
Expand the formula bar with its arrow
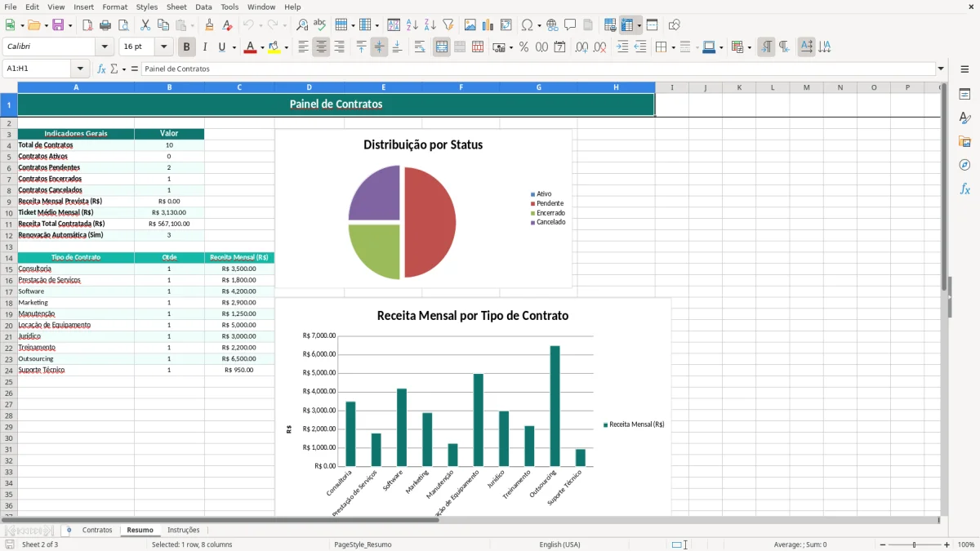point(941,69)
